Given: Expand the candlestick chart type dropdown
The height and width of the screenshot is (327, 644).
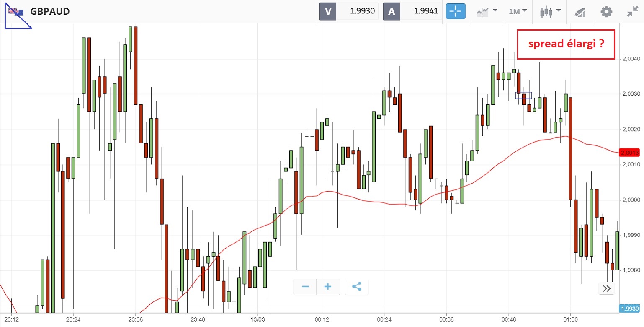Looking at the screenshot, I should tap(550, 11).
